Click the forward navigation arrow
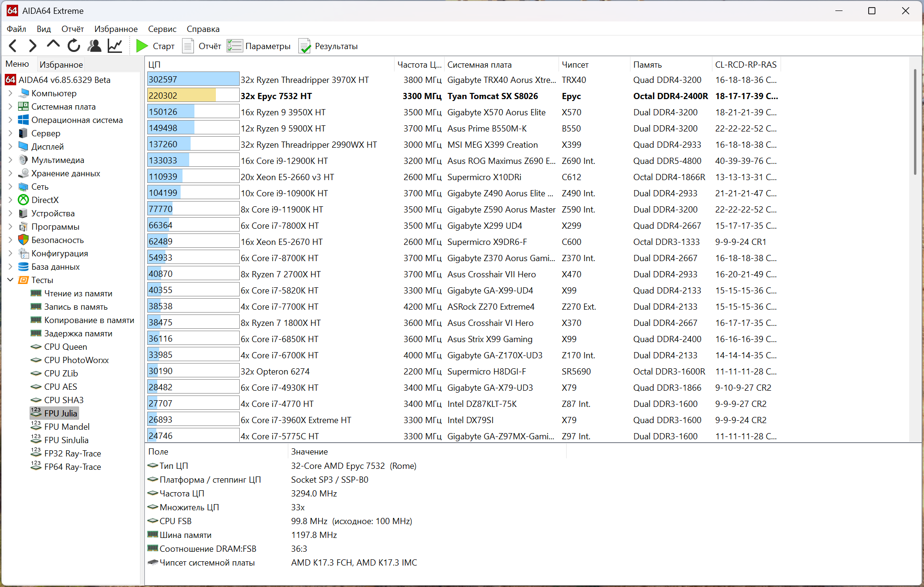 pyautogui.click(x=32, y=46)
